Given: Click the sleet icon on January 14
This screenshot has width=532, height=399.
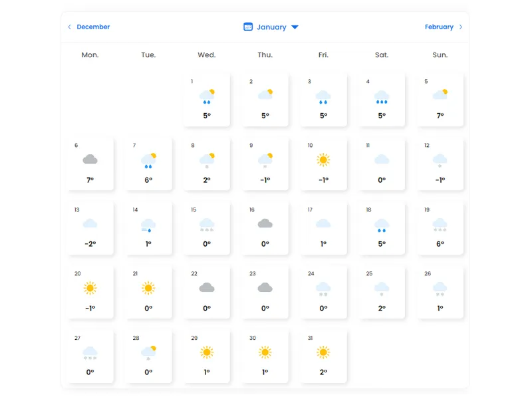Looking at the screenshot, I should point(148,225).
